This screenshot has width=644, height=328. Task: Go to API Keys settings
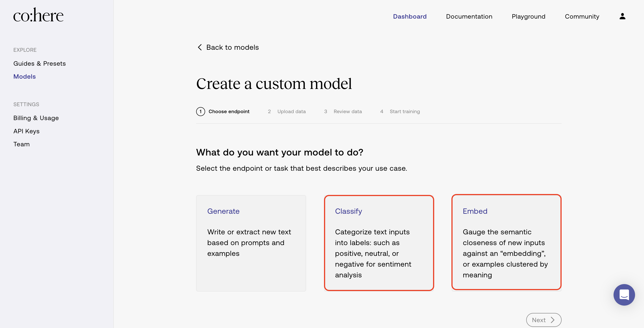[26, 131]
